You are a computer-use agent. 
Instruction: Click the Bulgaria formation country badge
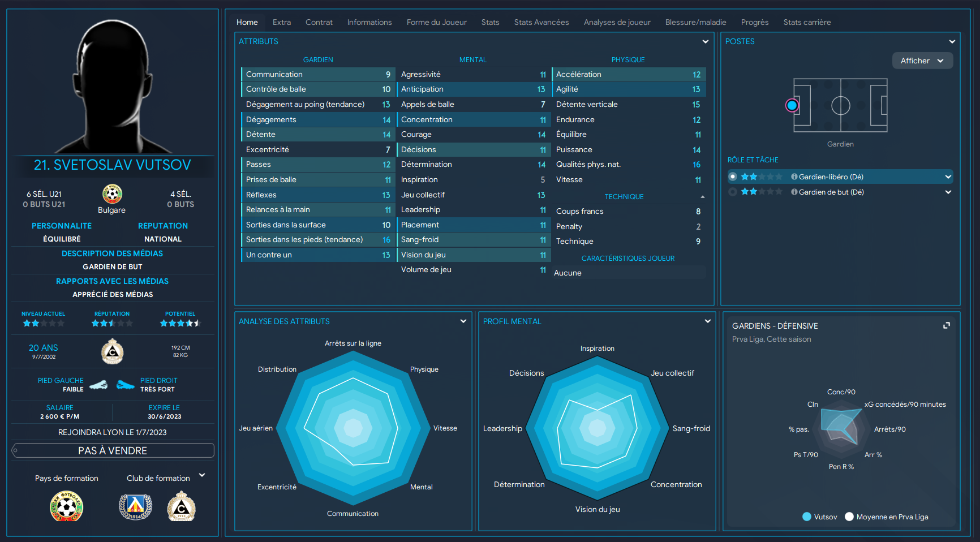click(67, 506)
